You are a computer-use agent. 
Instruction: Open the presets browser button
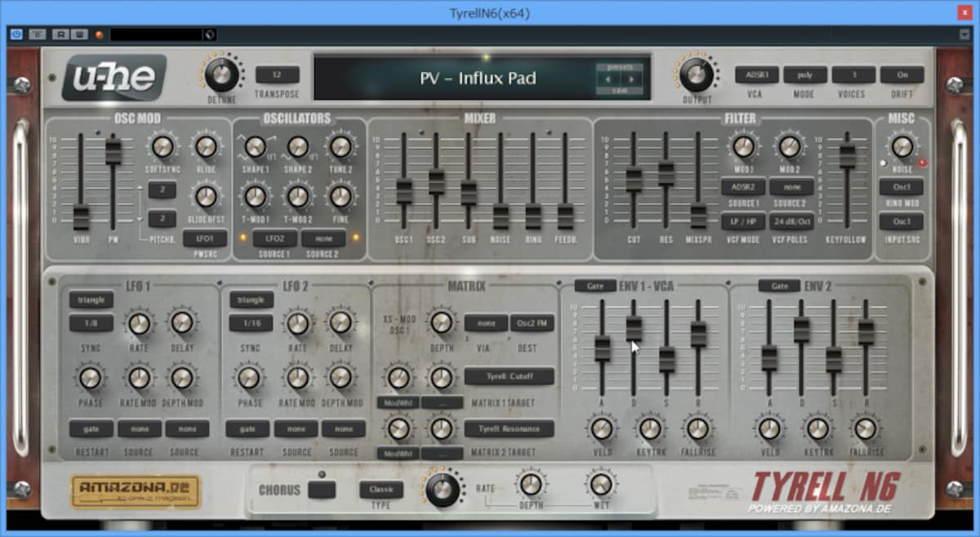[620, 67]
